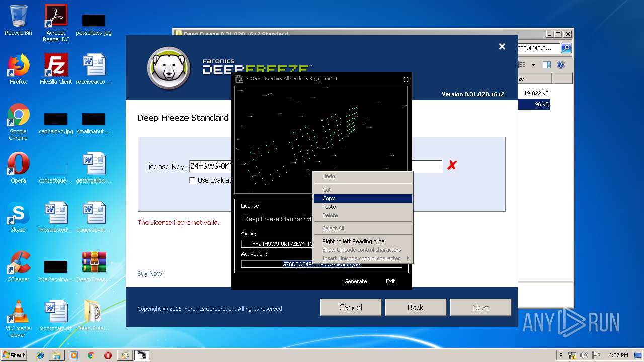
Task: Click the Show desktop button
Action: click(639, 355)
